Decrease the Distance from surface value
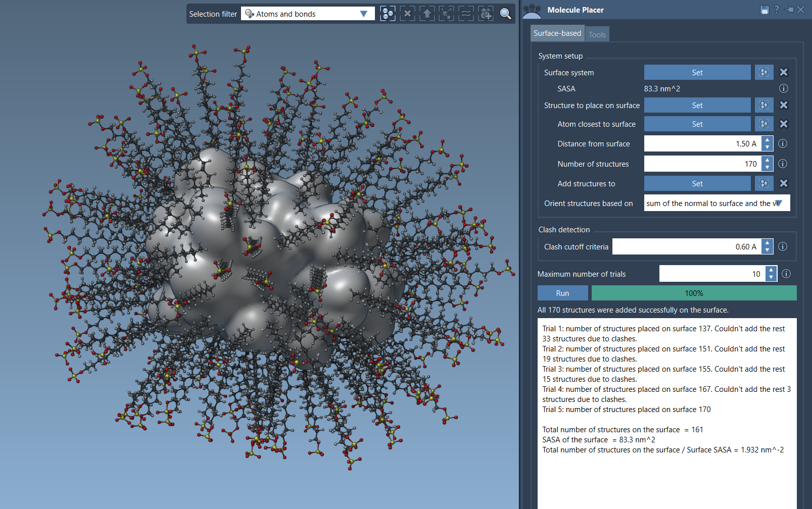Image resolution: width=812 pixels, height=509 pixels. click(x=768, y=147)
